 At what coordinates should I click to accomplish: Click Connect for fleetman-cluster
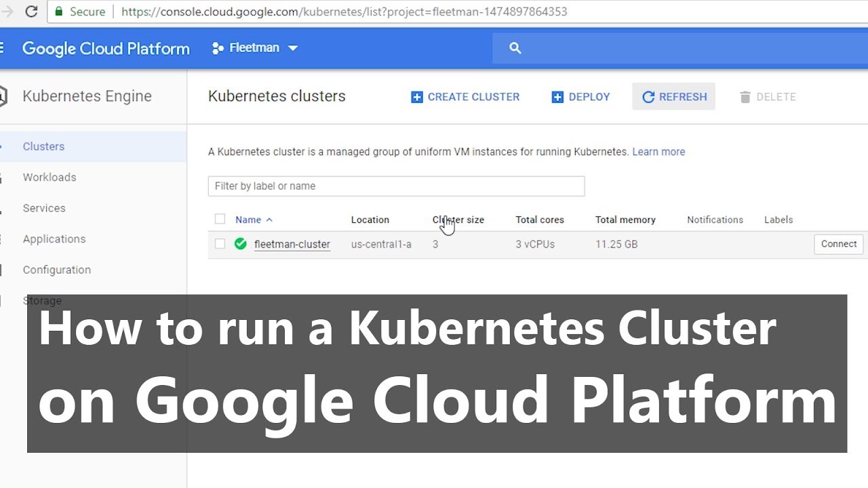pyautogui.click(x=839, y=244)
